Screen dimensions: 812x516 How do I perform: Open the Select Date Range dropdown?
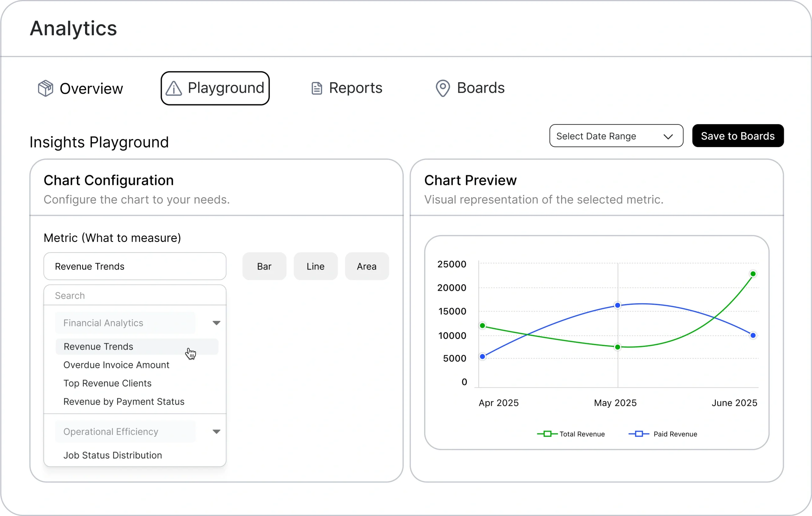tap(616, 136)
